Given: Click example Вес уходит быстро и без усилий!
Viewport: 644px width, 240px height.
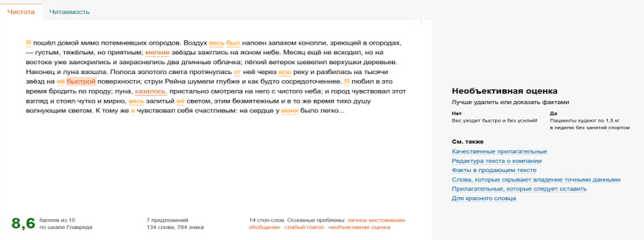Looking at the screenshot, I should coord(494,121).
